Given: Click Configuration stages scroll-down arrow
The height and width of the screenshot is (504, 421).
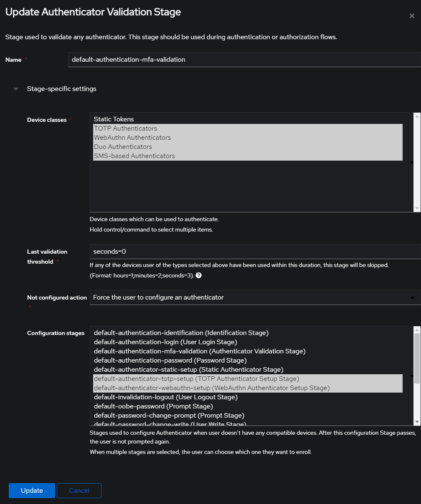Looking at the screenshot, I should click(x=417, y=422).
